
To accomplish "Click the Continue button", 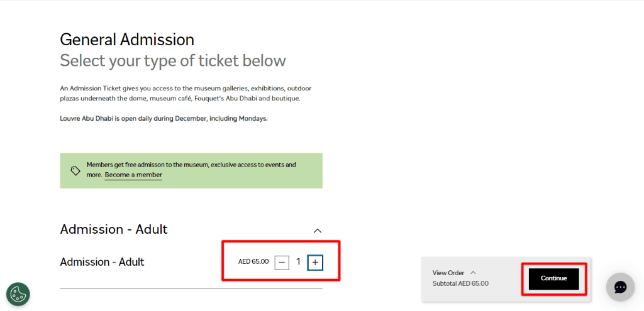I will pyautogui.click(x=553, y=279).
